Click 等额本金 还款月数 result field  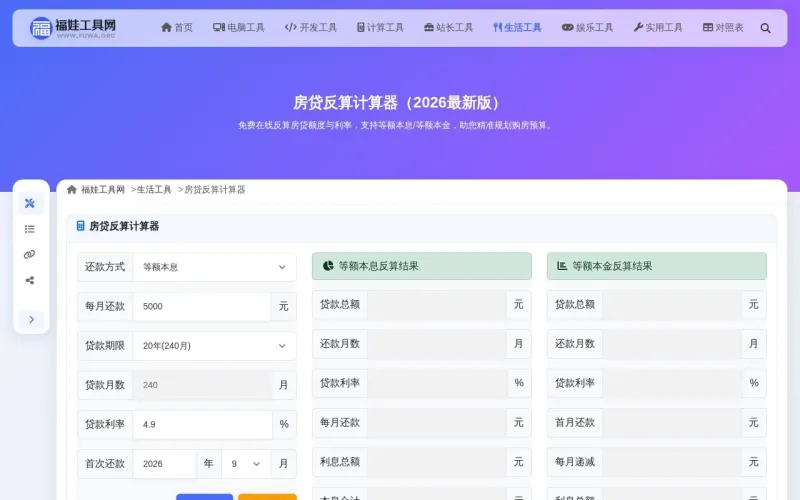(x=671, y=343)
